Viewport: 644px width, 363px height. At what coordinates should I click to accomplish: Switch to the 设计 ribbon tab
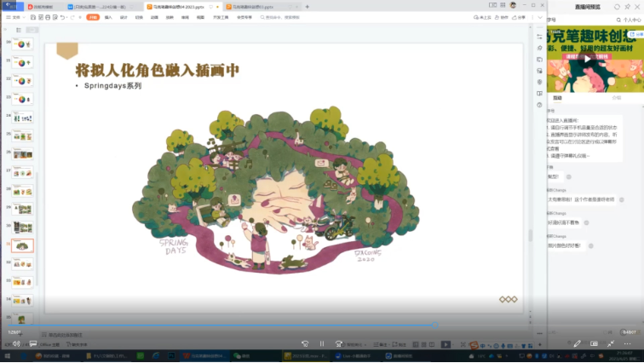pos(124,17)
